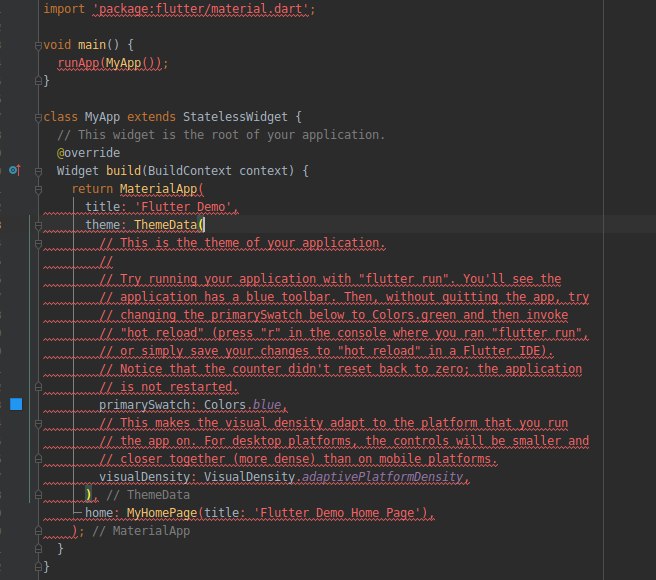Click the 'main' function name
The height and width of the screenshot is (580, 656).
tap(92, 45)
